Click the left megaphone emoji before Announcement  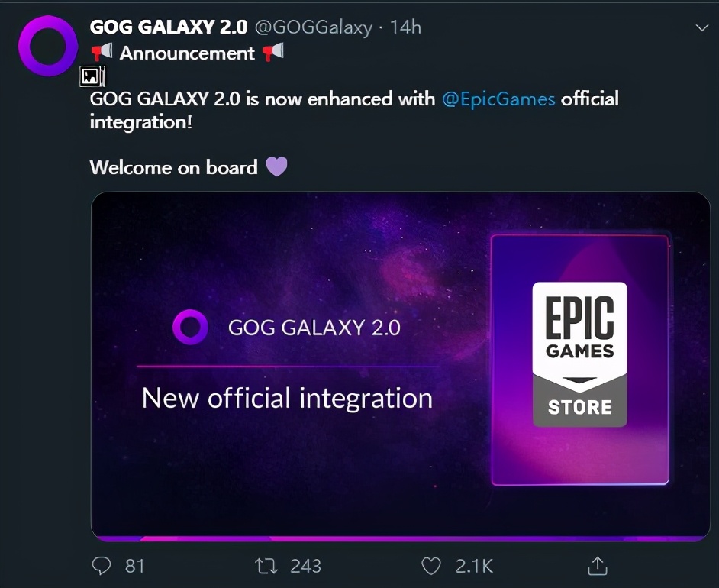[102, 53]
